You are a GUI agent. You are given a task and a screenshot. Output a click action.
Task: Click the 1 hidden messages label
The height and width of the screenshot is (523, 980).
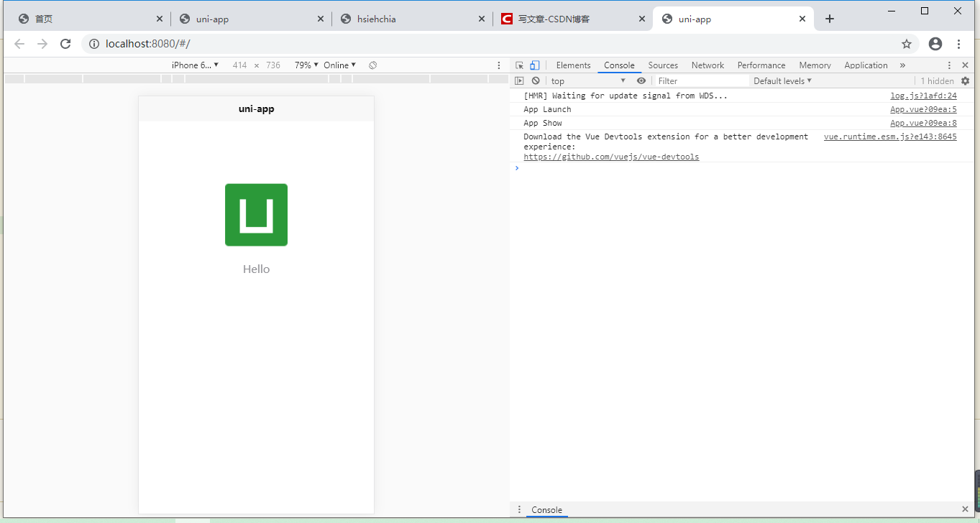[937, 81]
